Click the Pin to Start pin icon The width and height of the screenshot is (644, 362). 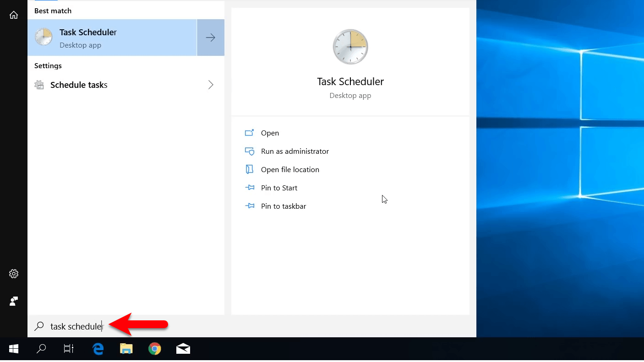point(250,188)
